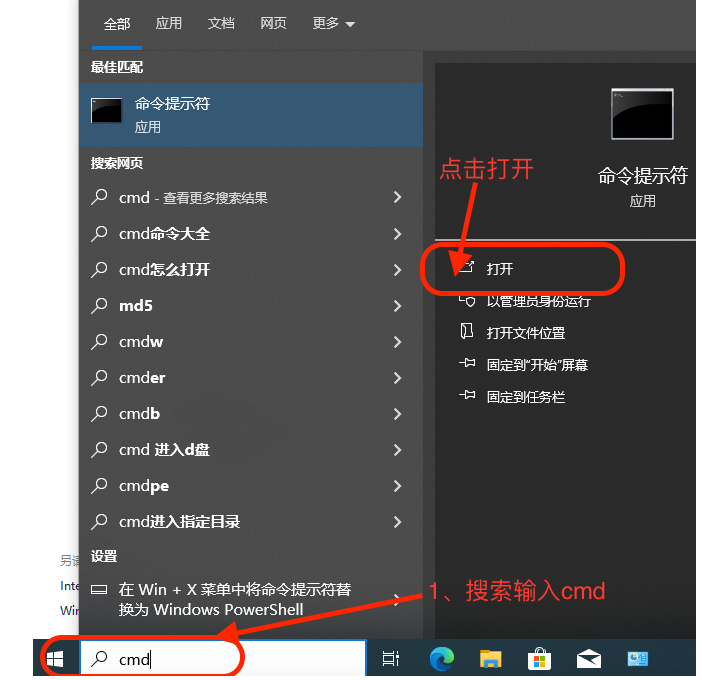The image size is (702, 680).
Task: Click the pin icon beside 固定到任务栏
Action: 467,395
